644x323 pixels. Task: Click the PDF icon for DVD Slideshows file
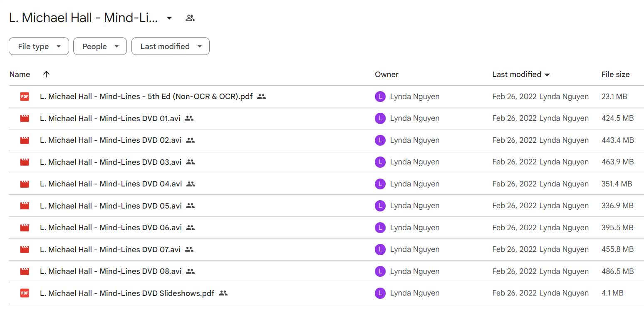coord(25,293)
